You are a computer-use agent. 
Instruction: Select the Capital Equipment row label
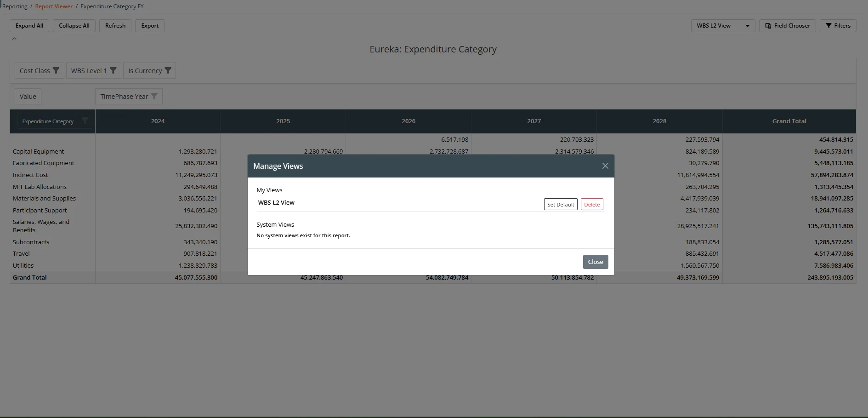(x=38, y=151)
